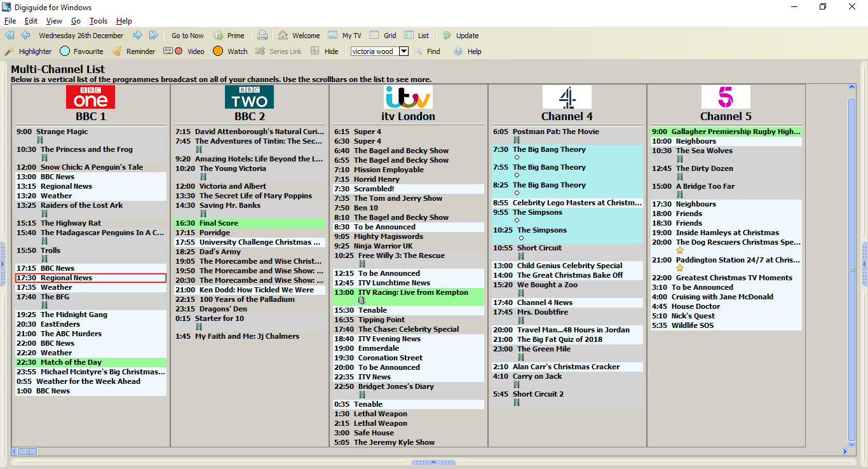868x469 pixels.
Task: Jump forward one week double right arrow
Action: click(154, 36)
